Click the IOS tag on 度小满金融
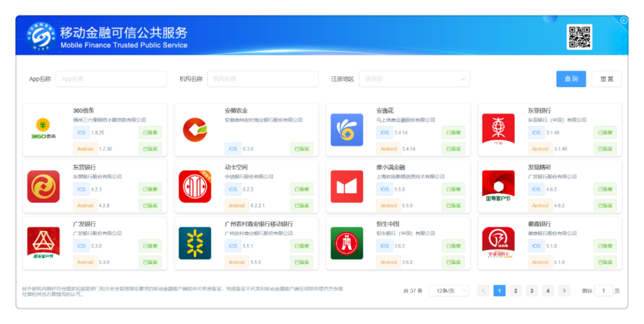This screenshot has width=644, height=324. [385, 189]
